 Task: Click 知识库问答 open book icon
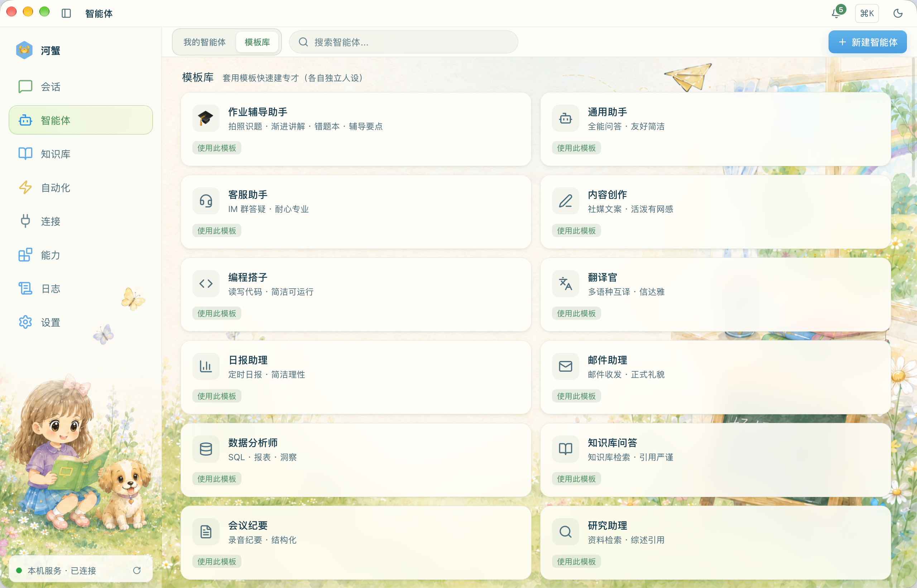(565, 449)
